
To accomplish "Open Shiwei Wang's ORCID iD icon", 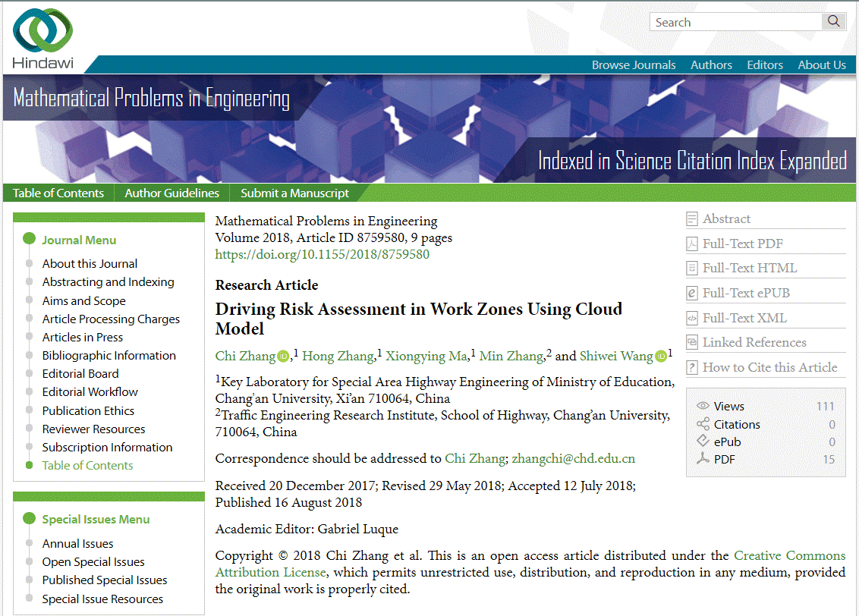I will coord(661,357).
